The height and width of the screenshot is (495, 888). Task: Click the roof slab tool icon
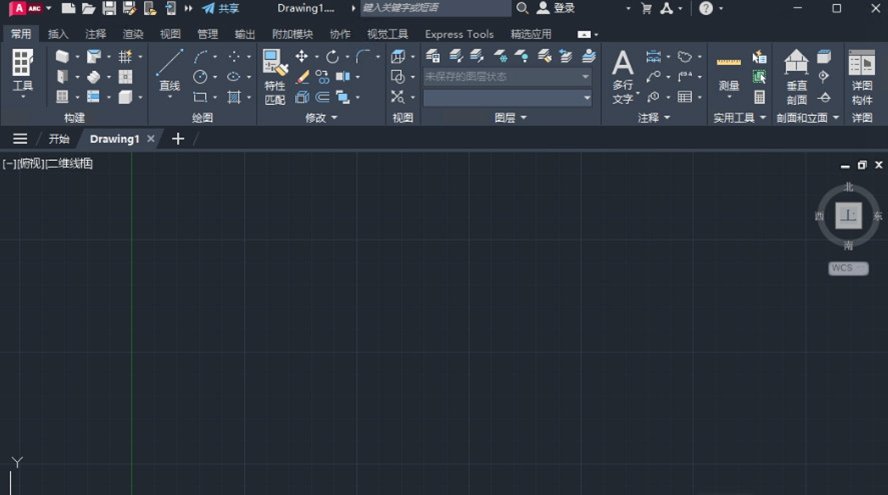(93, 56)
